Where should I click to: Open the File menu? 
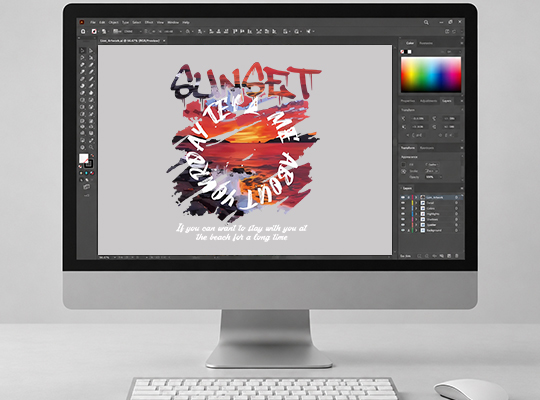coord(93,22)
